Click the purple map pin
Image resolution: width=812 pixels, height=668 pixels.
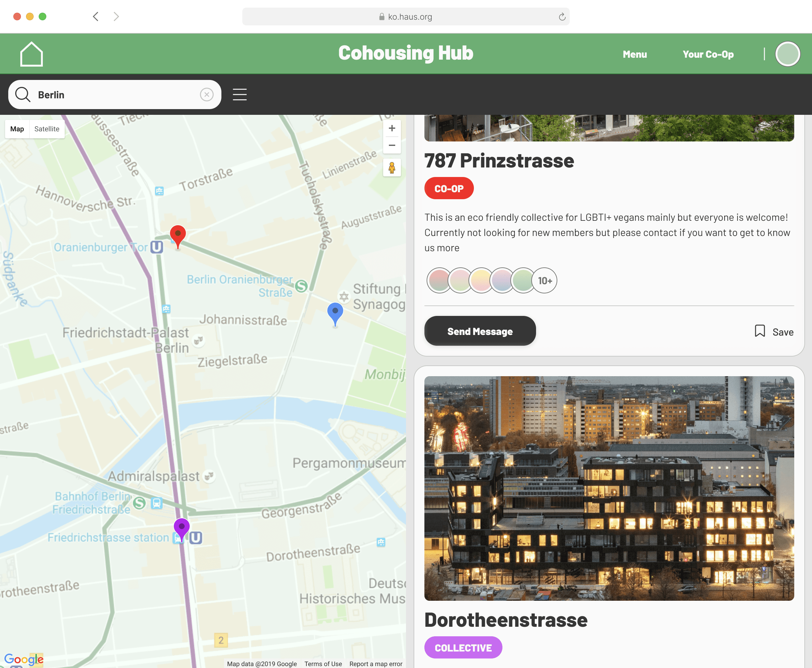pos(182,527)
